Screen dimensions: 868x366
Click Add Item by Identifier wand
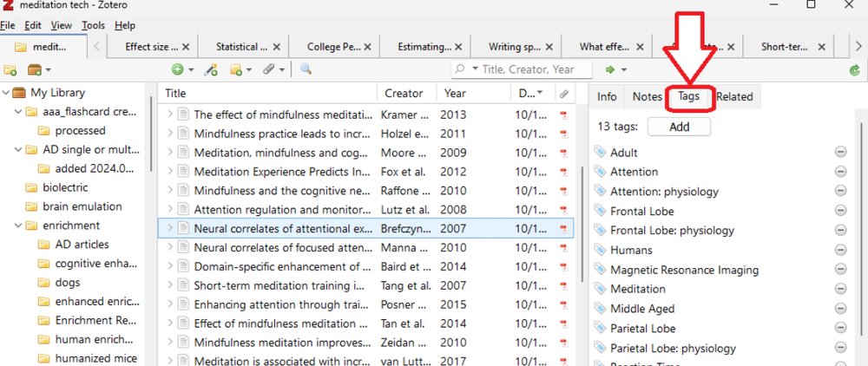tap(210, 69)
